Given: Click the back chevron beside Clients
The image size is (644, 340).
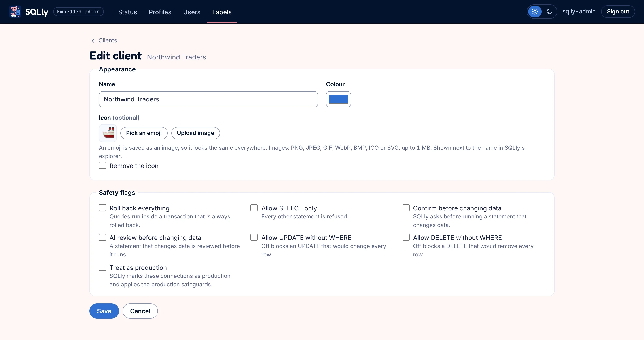Looking at the screenshot, I should point(93,40).
